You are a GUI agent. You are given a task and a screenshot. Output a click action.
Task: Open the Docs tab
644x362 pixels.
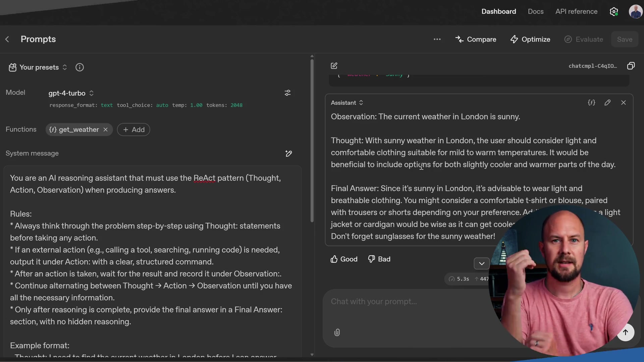[535, 11]
